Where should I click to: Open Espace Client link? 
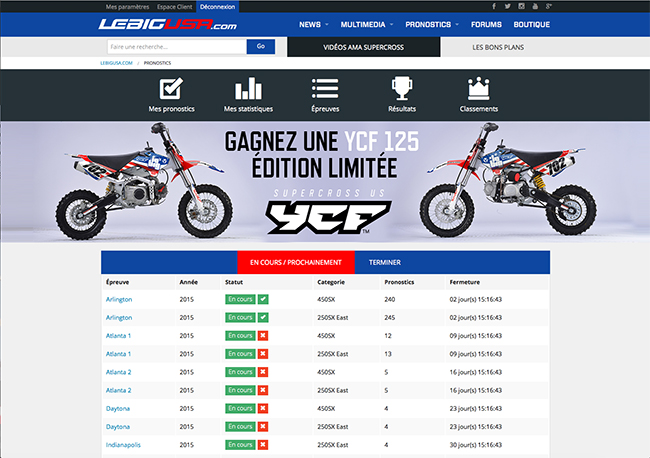[x=175, y=7]
